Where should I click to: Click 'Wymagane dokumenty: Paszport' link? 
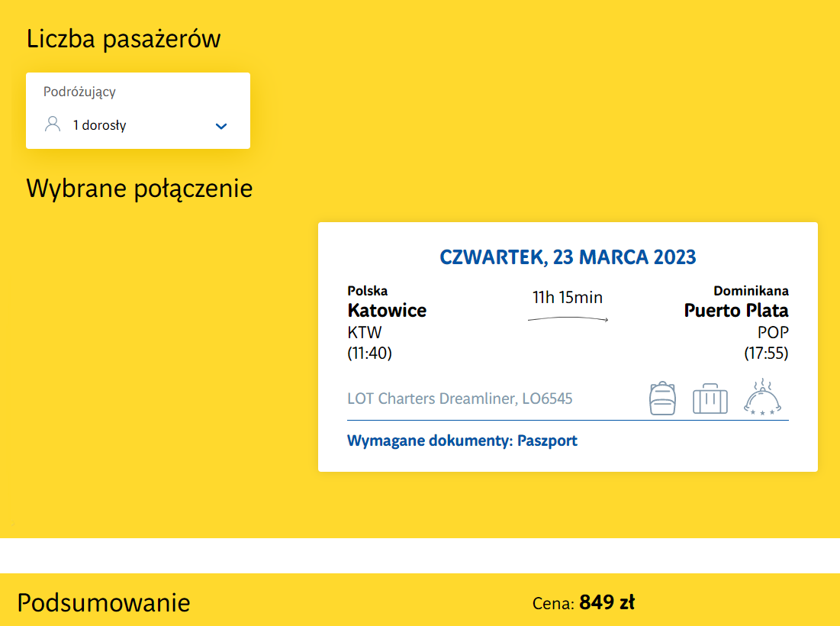pos(462,440)
